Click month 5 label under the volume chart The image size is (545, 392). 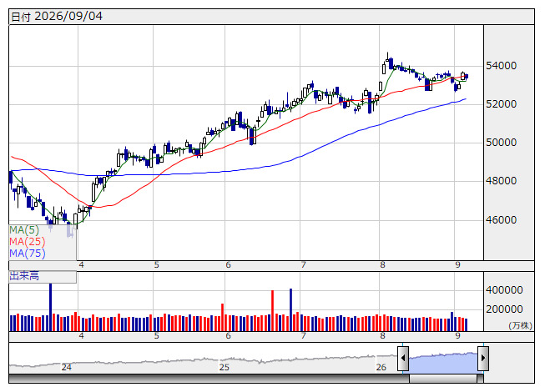(157, 336)
